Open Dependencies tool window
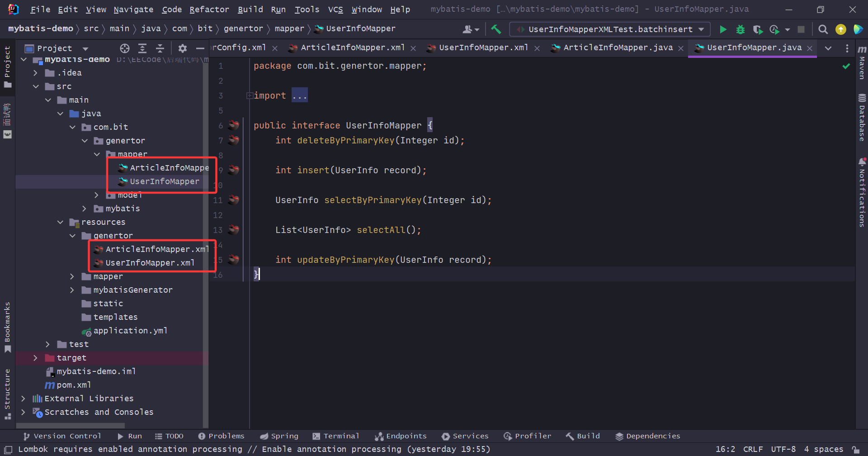Viewport: 868px width, 456px height. click(x=647, y=436)
